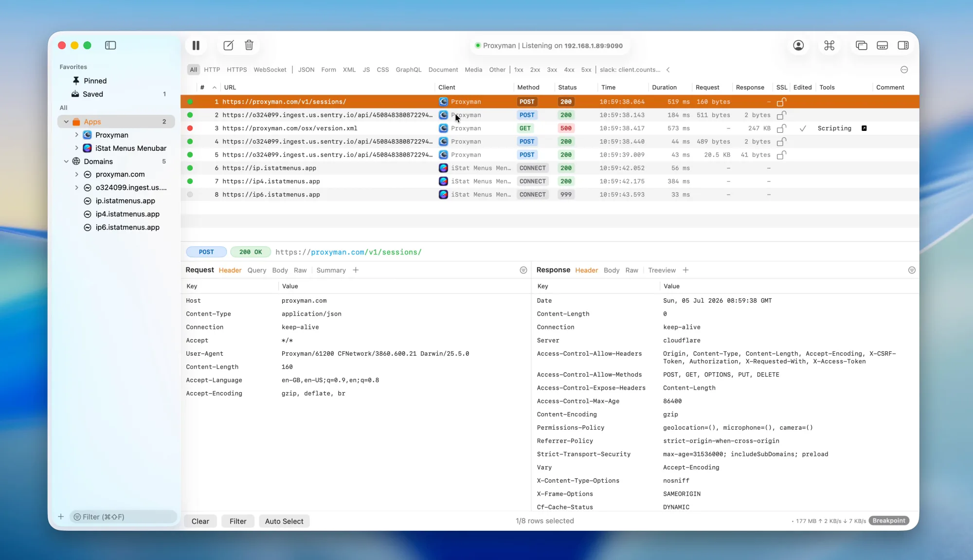973x560 pixels.
Task: Click the black script icon beside Scripting
Action: 864,128
